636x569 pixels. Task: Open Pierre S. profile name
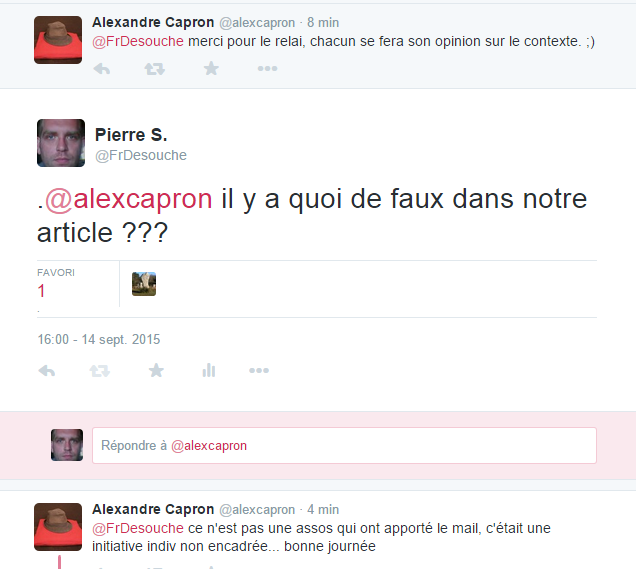pos(131,135)
